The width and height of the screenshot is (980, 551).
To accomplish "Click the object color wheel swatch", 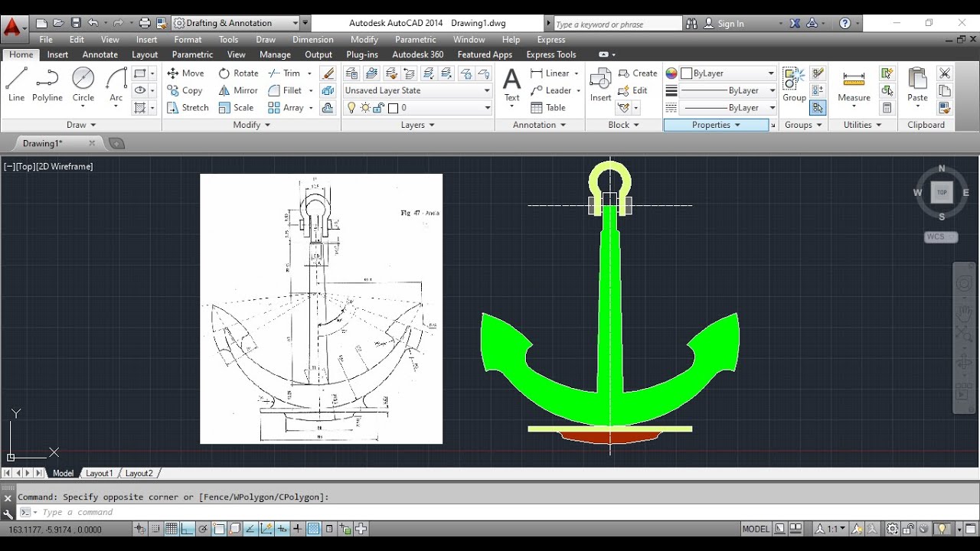I will (x=671, y=73).
